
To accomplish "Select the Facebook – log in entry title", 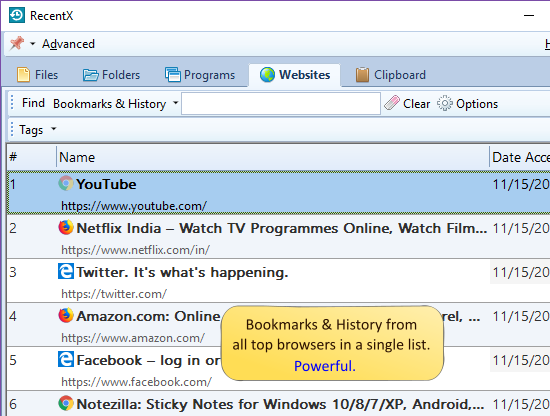I will click(x=148, y=360).
